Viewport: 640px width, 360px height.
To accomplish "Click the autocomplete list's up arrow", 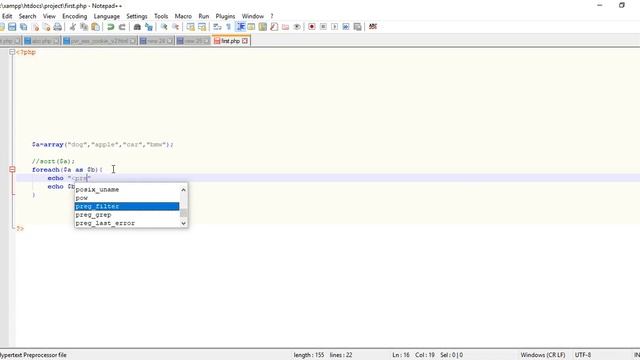I will pyautogui.click(x=183, y=190).
